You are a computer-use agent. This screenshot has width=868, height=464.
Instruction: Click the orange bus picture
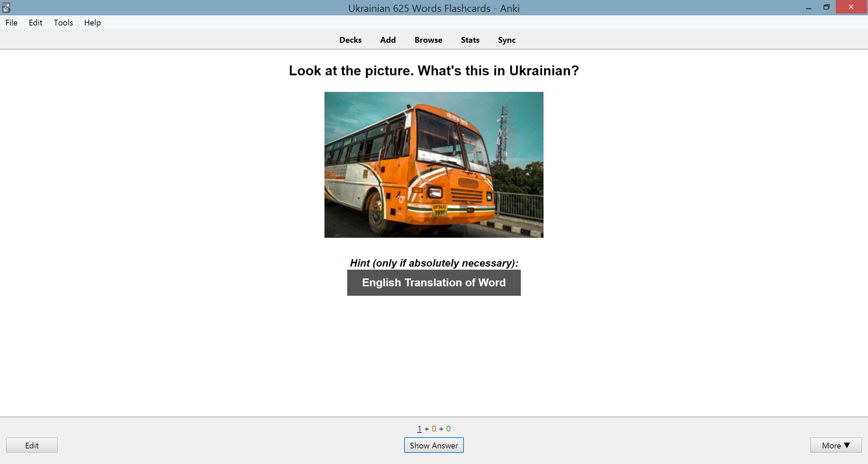tap(434, 165)
